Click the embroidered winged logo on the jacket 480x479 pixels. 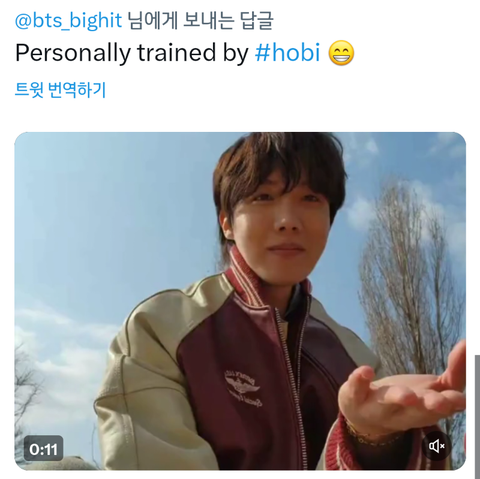(242, 388)
